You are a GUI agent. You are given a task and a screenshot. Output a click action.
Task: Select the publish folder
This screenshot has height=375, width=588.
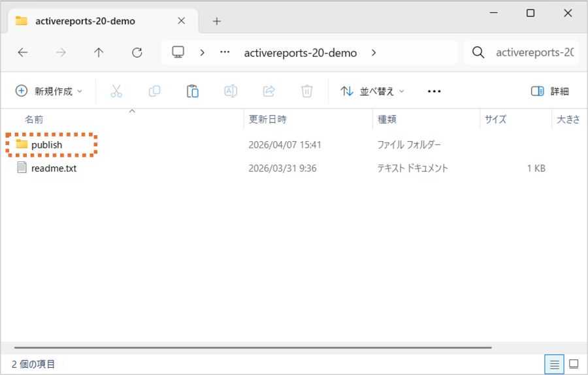[x=46, y=145]
